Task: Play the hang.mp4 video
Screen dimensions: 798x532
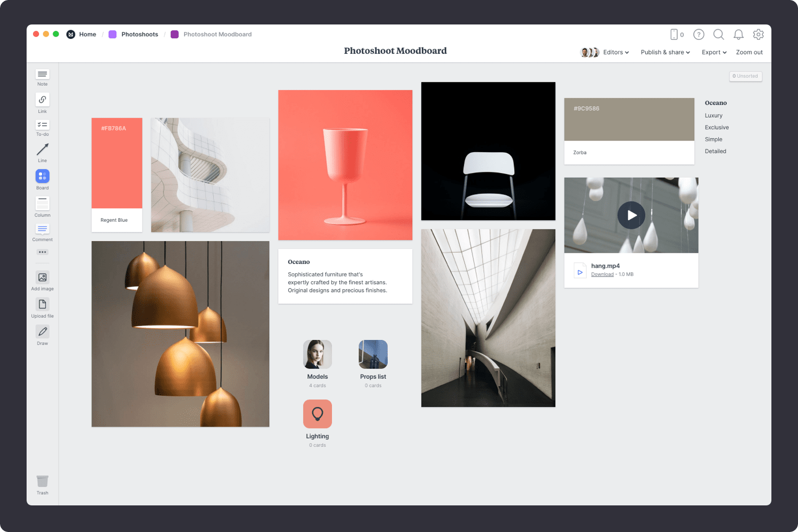Action: [631, 215]
